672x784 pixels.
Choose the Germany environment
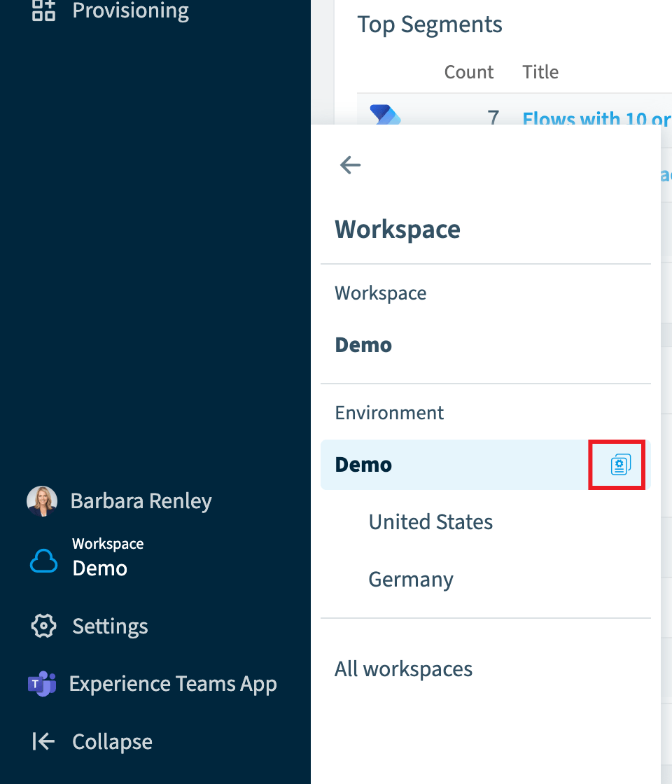[410, 580]
